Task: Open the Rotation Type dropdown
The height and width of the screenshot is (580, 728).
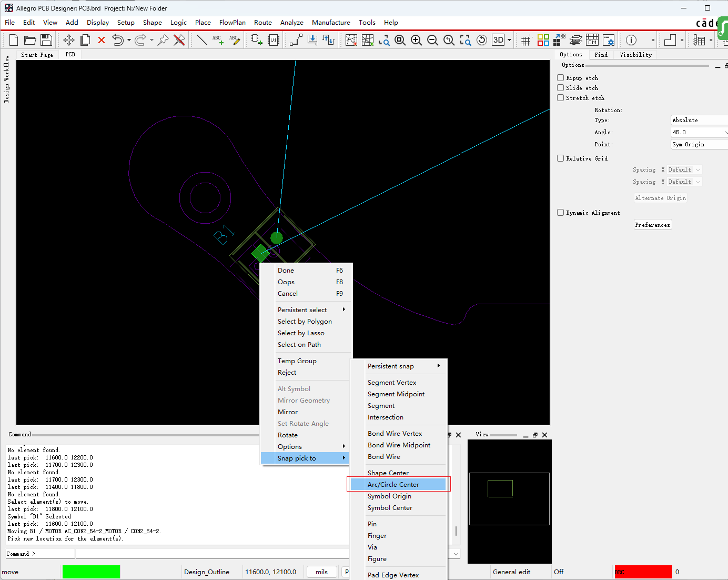Action: 699,120
